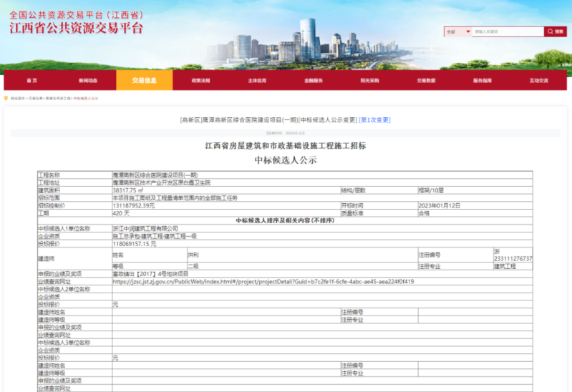Image resolution: width=572 pixels, height=392 pixels.
Task: Click the 中标候选人公示 breadcrumb item
Action: click(86, 98)
